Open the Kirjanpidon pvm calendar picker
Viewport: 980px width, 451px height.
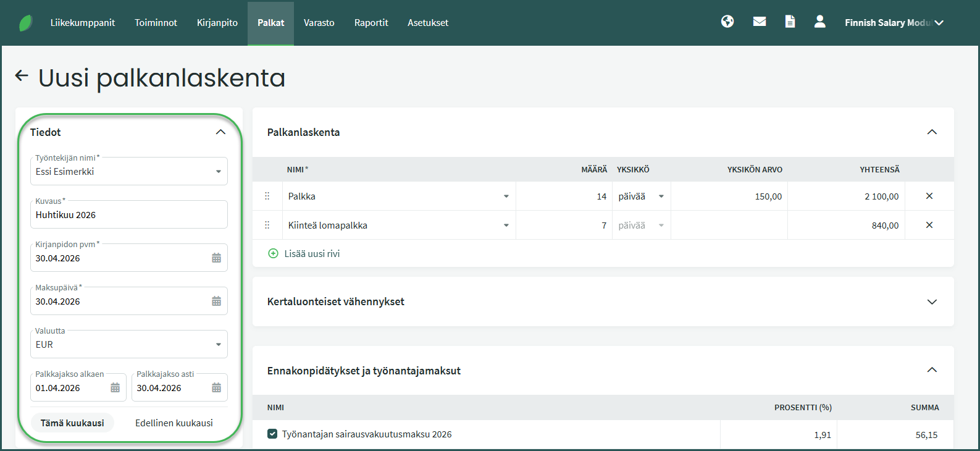[x=216, y=258]
